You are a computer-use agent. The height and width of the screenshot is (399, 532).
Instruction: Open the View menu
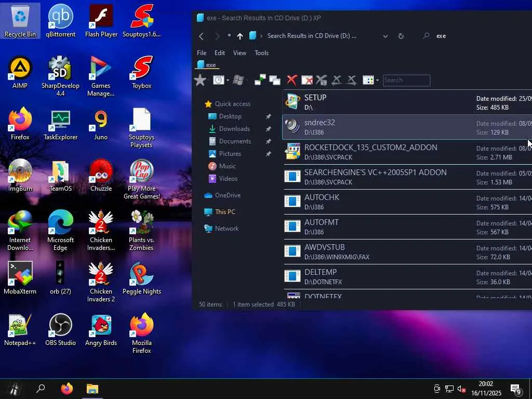coord(240,53)
